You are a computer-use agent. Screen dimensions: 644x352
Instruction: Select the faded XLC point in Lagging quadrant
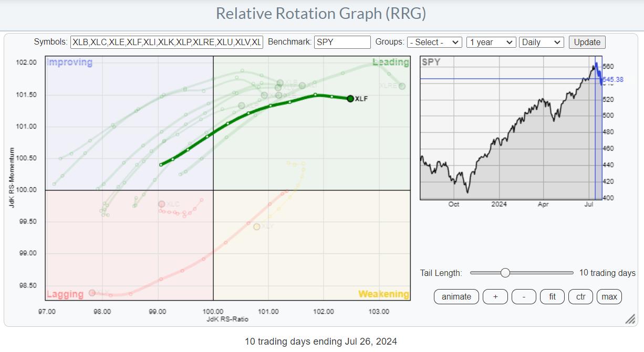pyautogui.click(x=162, y=204)
